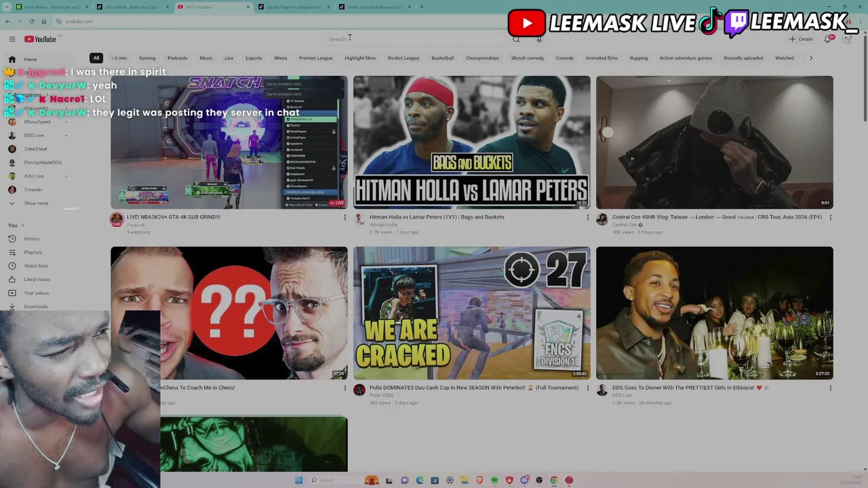Open options menu for Central Cee vlog
Image resolution: width=868 pixels, height=488 pixels.
pyautogui.click(x=830, y=218)
